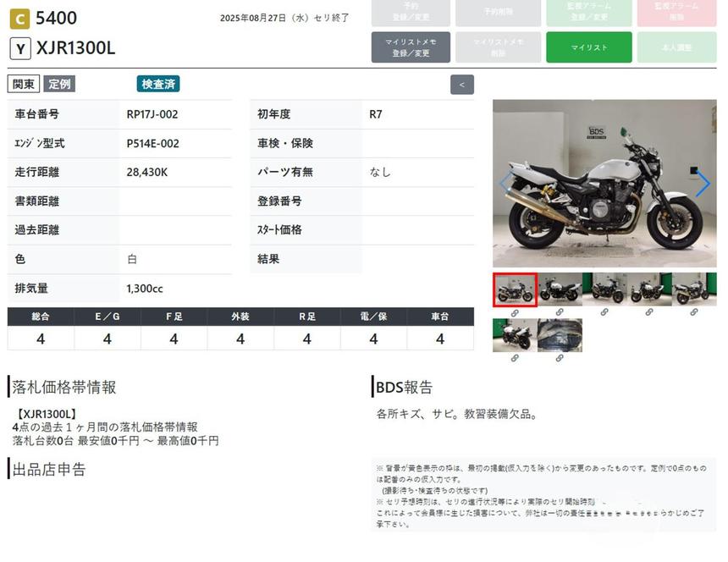728x562 pixels.
Task: Click the next image arrow on the photo
Action: point(702,184)
